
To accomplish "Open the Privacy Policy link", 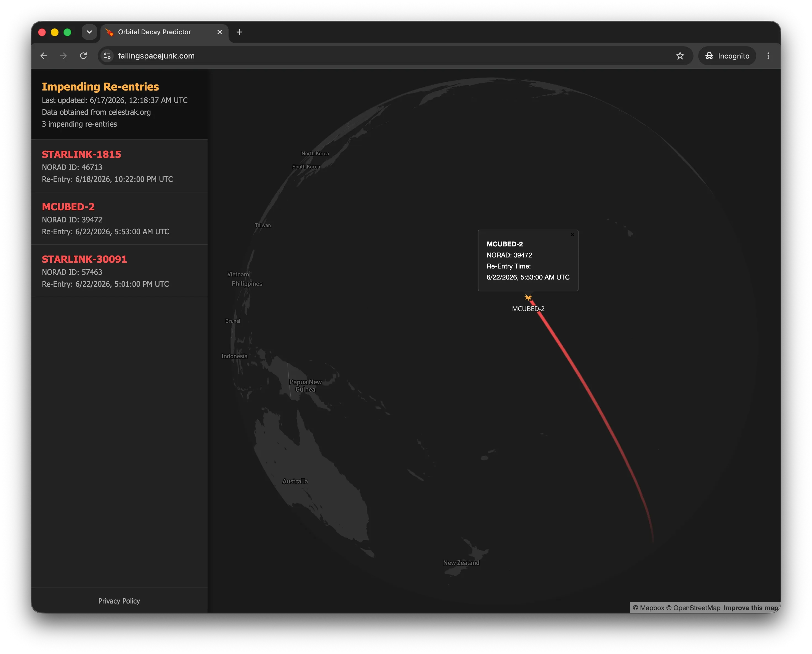I will click(x=119, y=601).
